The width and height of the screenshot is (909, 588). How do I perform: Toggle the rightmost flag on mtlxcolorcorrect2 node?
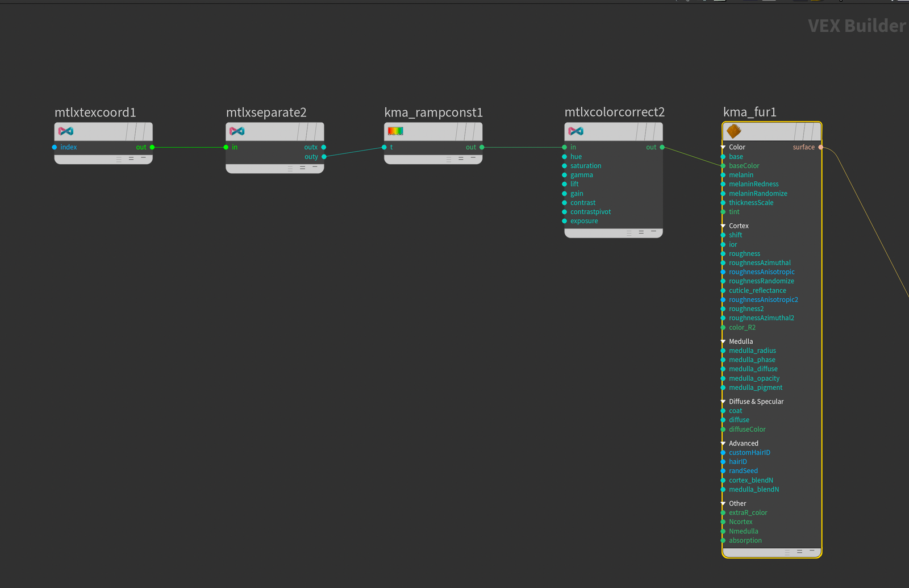[x=657, y=132]
